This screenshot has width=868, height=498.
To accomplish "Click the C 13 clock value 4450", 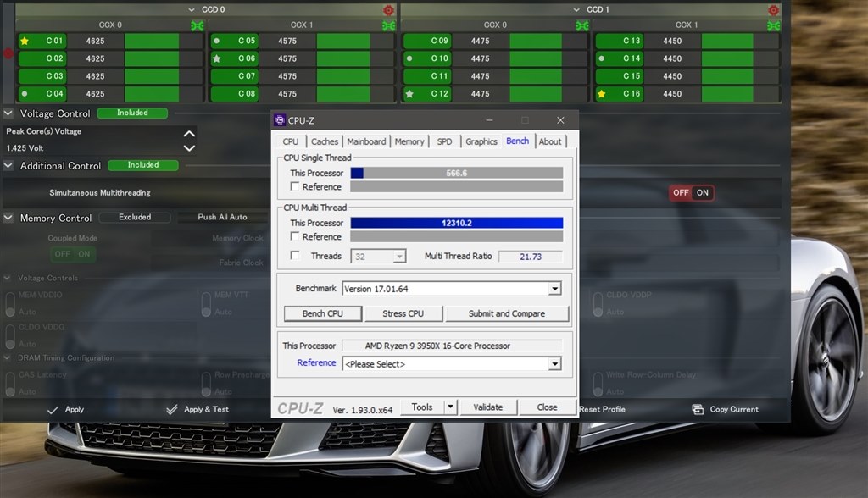I will (x=672, y=41).
